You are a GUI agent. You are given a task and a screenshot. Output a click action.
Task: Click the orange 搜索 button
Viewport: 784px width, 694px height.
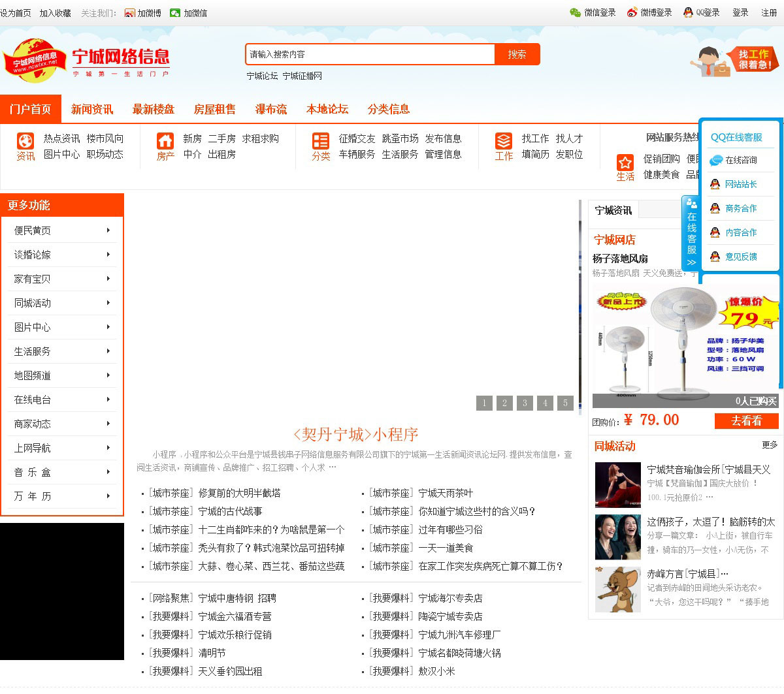(517, 54)
